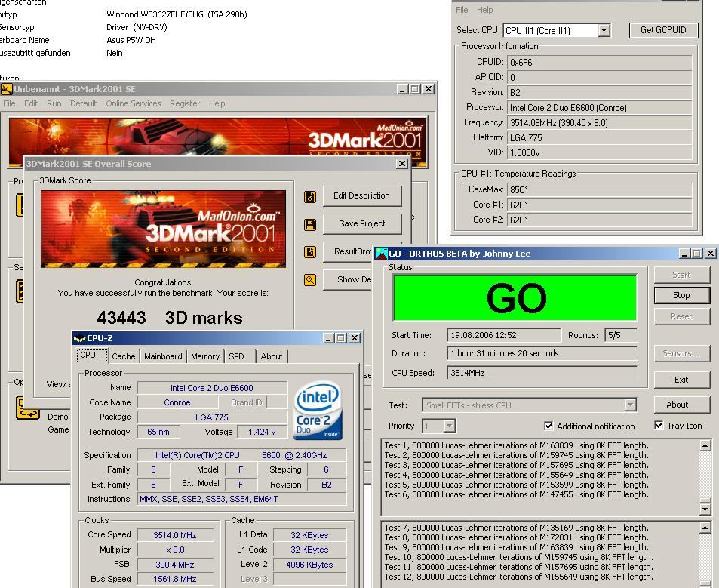Viewport: 719px width, 588px height.
Task: Toggle the Additional notification checkbox
Action: tap(548, 426)
